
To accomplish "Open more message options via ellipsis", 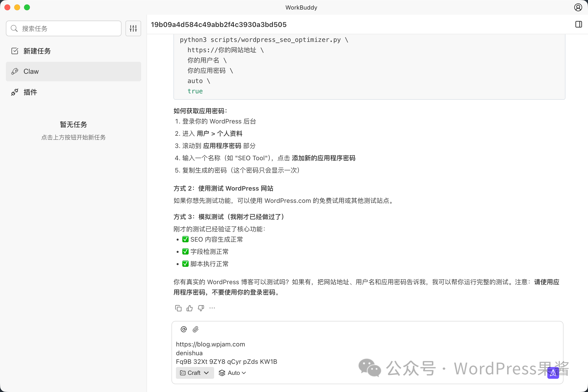I will coord(212,308).
